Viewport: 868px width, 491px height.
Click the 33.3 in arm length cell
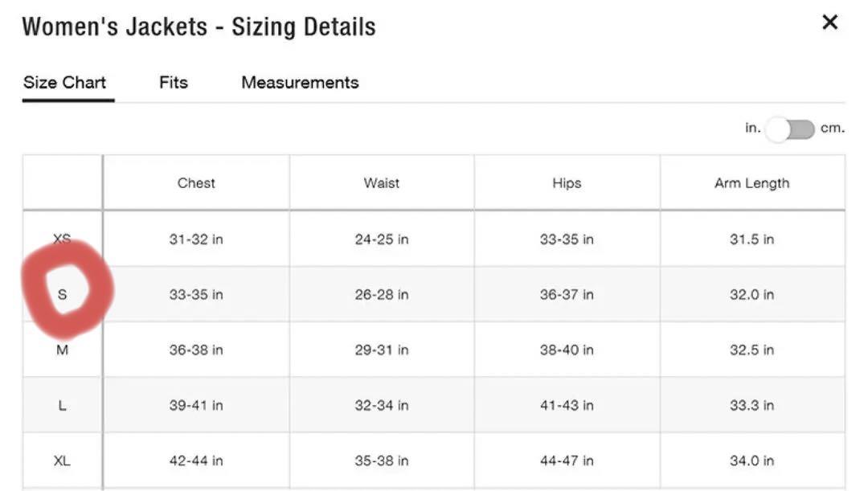751,405
